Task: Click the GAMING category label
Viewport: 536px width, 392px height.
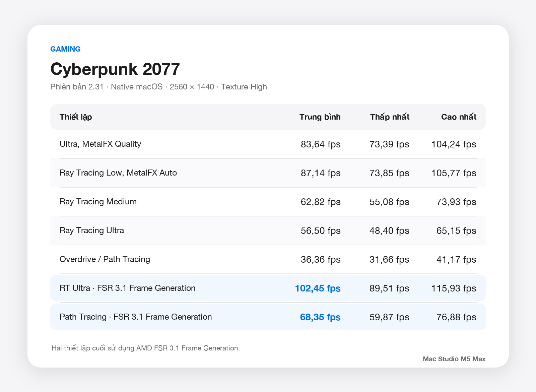Action: tap(65, 49)
